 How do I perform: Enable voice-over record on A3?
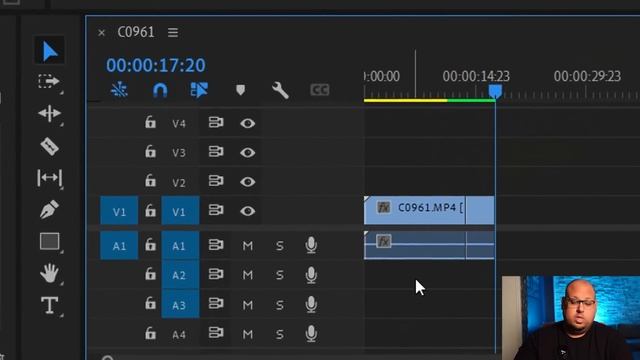311,304
